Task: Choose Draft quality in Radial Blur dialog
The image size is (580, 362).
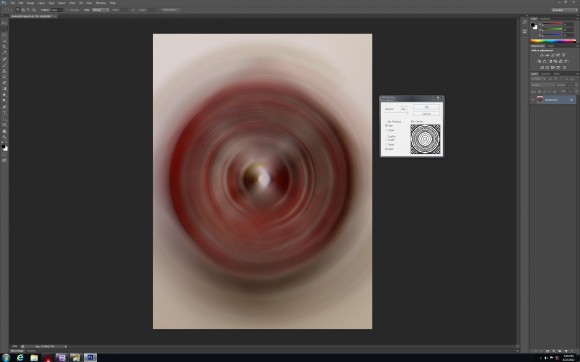Action: pos(387,140)
